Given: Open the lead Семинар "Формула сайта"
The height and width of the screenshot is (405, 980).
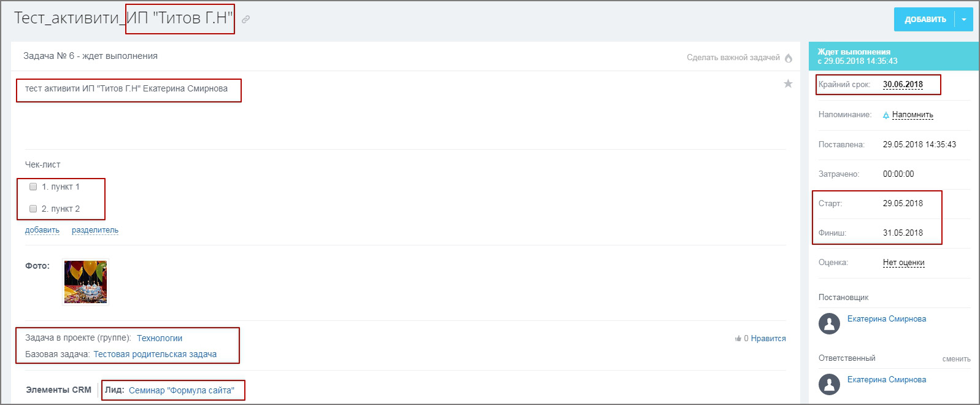Looking at the screenshot, I should pyautogui.click(x=182, y=390).
